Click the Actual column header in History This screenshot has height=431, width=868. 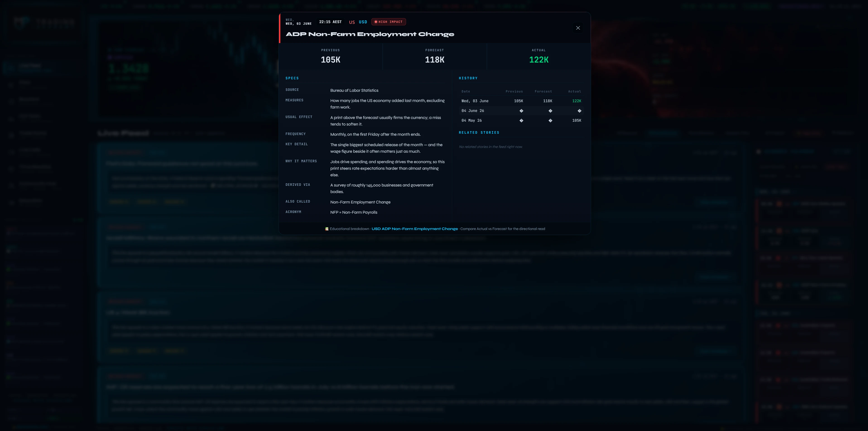[x=575, y=91]
